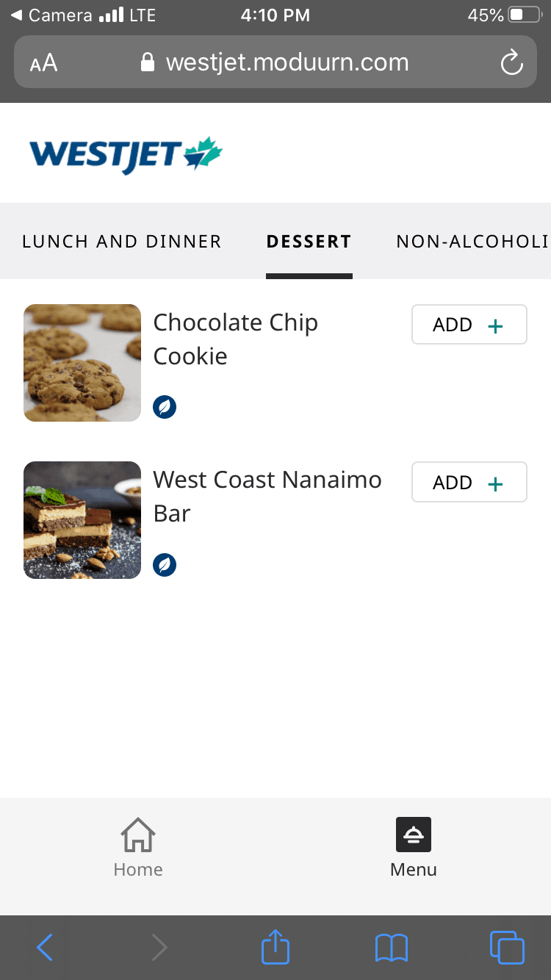
Task: Add West Coast Nanaimo Bar to order
Action: [x=469, y=483]
